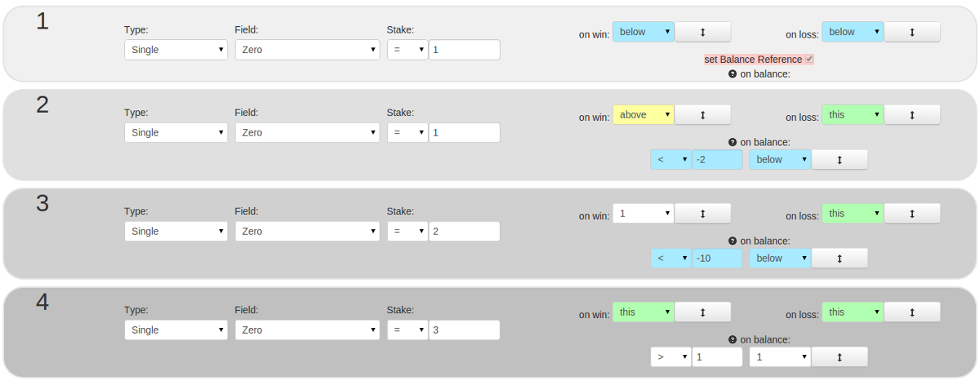Open row 1 Stake '=' operator dropdown
Image resolution: width=980 pixels, height=381 pixels.
click(x=408, y=50)
